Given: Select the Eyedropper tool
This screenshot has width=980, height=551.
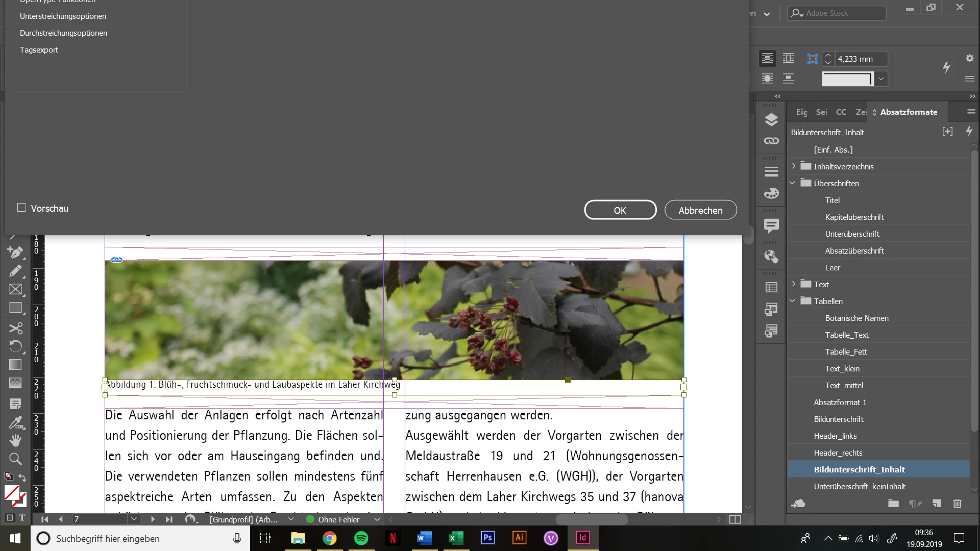Looking at the screenshot, I should coord(15,423).
